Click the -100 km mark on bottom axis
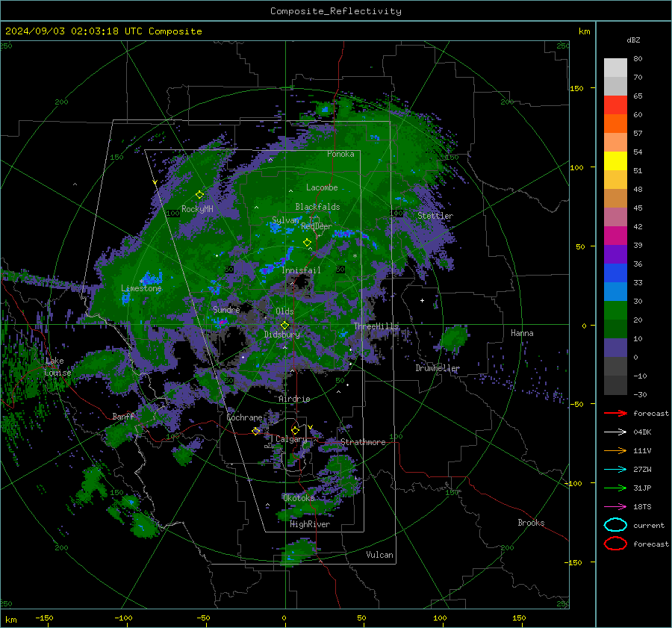 pyautogui.click(x=123, y=618)
